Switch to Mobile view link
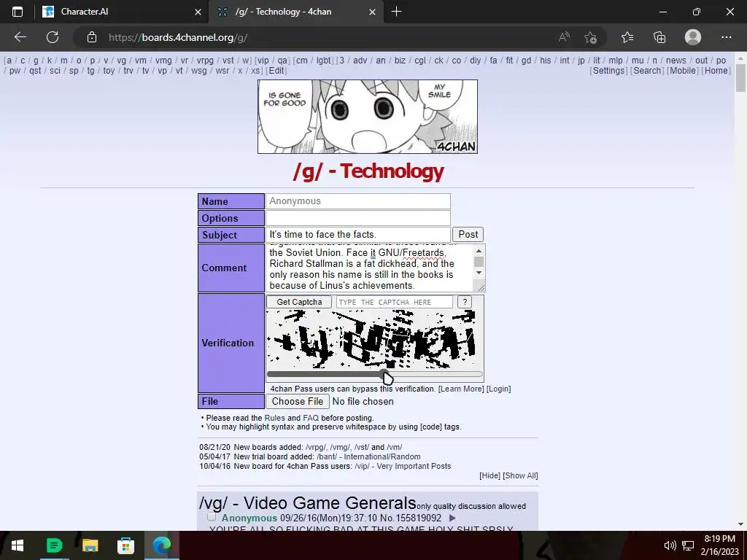This screenshot has height=560, width=747. point(683,71)
